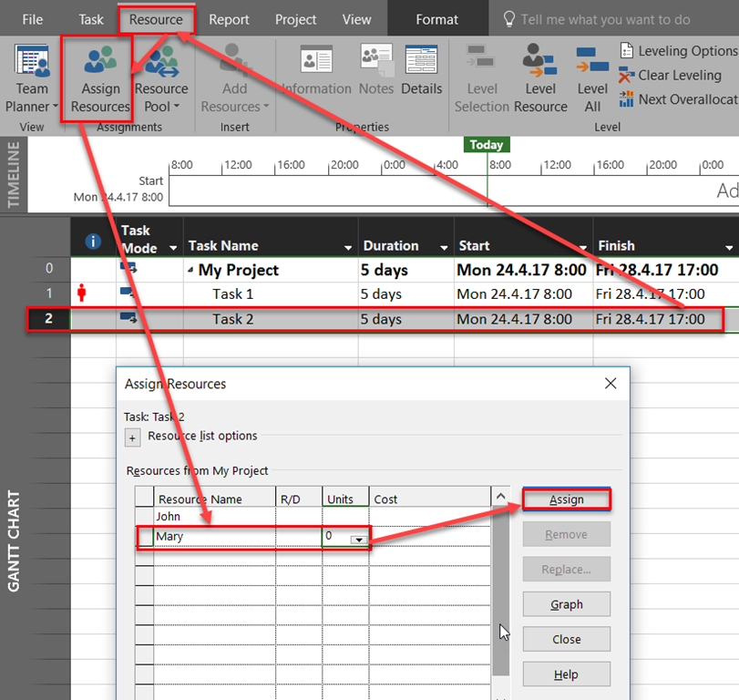Open the Units dropdown for Mary
Image resolution: width=739 pixels, height=700 pixels.
tap(358, 540)
